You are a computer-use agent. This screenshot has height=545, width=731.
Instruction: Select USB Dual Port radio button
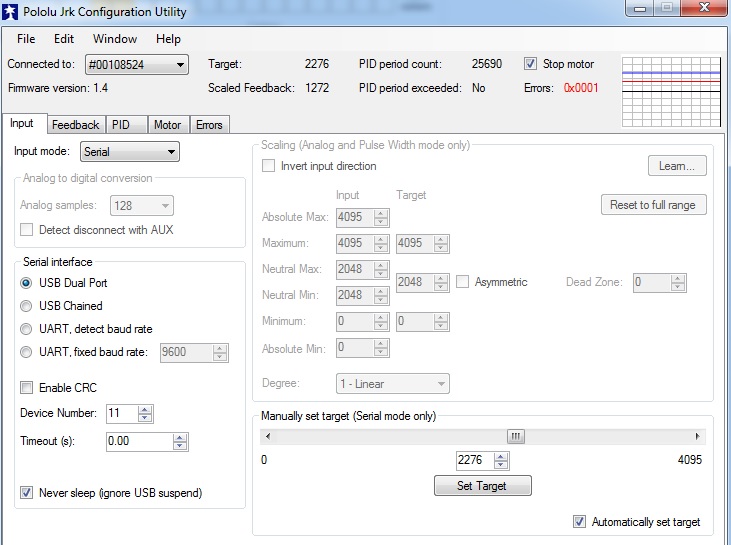click(x=26, y=283)
